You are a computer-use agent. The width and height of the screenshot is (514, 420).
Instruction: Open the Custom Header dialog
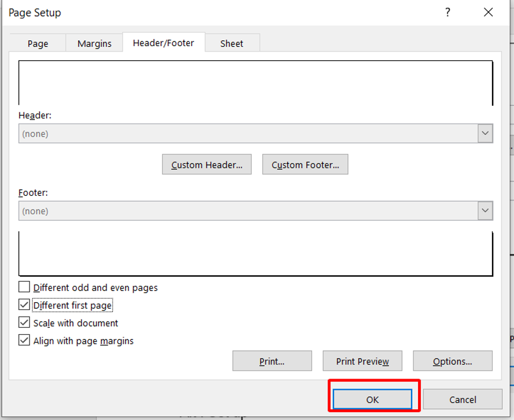coord(206,164)
